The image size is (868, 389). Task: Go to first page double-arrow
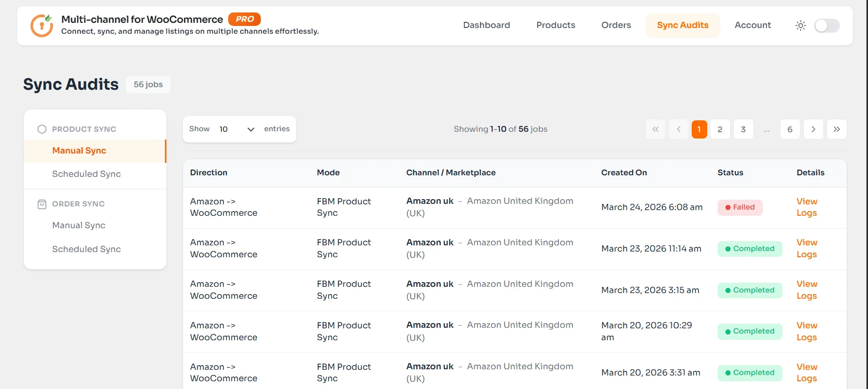655,129
